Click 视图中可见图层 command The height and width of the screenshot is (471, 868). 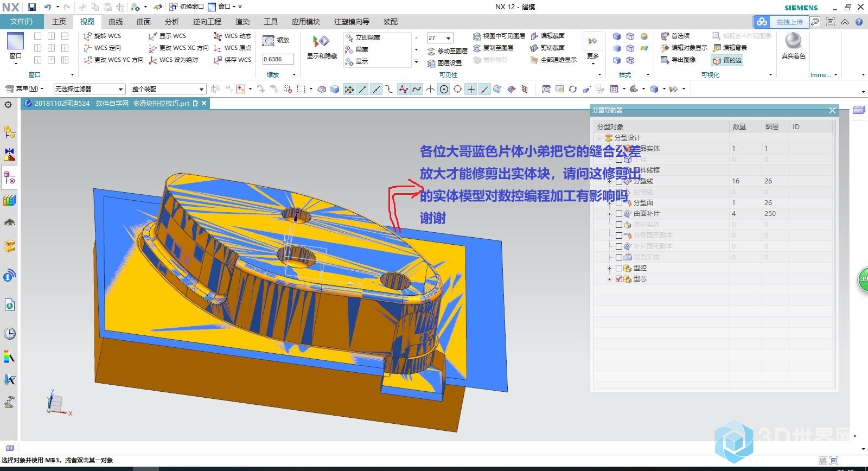tap(499, 36)
